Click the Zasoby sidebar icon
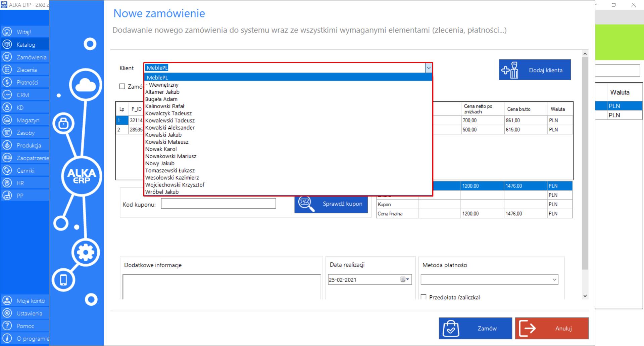The image size is (644, 346). [7, 133]
